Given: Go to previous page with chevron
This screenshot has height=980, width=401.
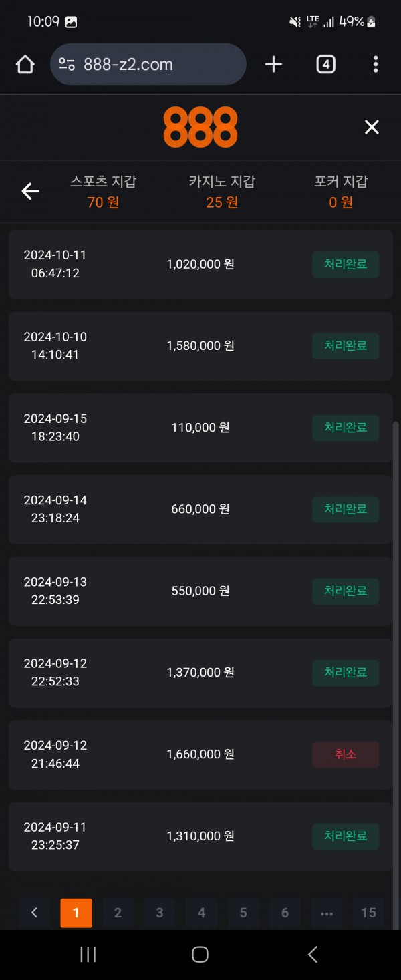Looking at the screenshot, I should (35, 913).
